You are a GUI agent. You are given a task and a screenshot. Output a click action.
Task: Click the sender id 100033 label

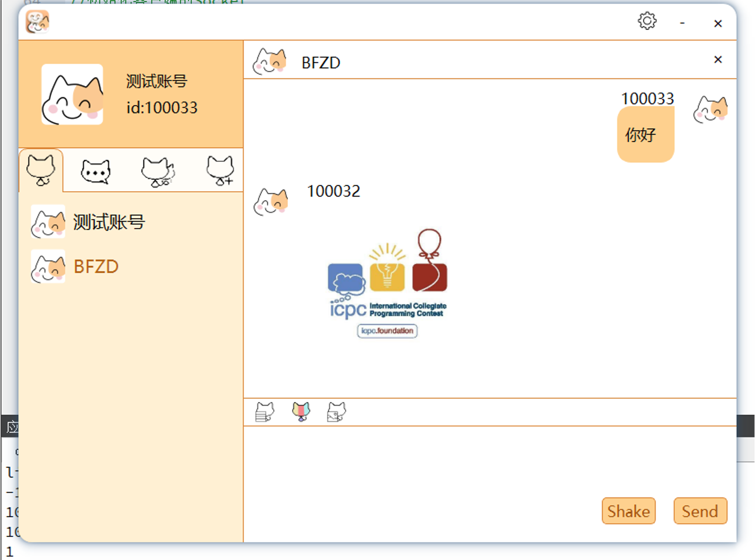[x=647, y=98]
